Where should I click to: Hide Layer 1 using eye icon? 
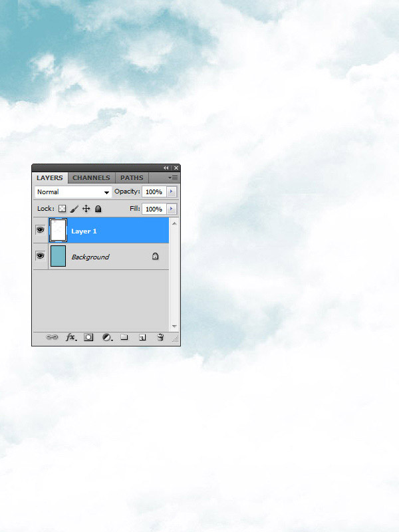[40, 230]
